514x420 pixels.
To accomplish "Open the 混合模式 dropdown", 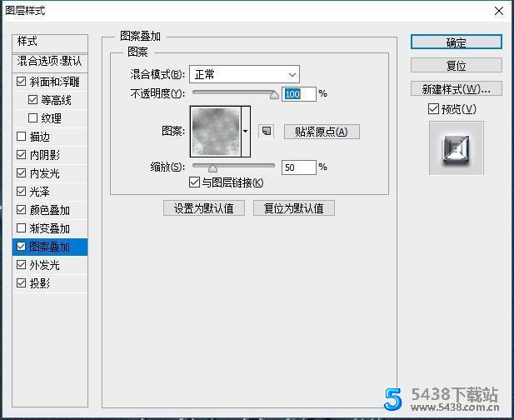I will pyautogui.click(x=245, y=74).
